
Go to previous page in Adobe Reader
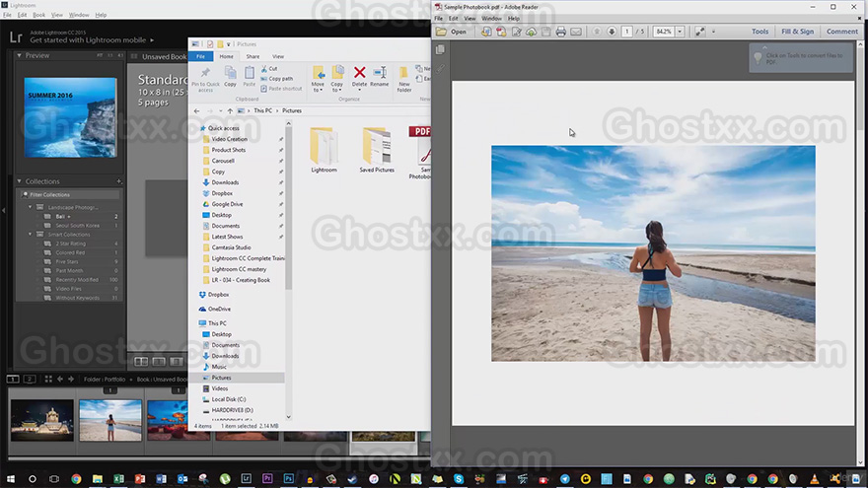tap(597, 32)
